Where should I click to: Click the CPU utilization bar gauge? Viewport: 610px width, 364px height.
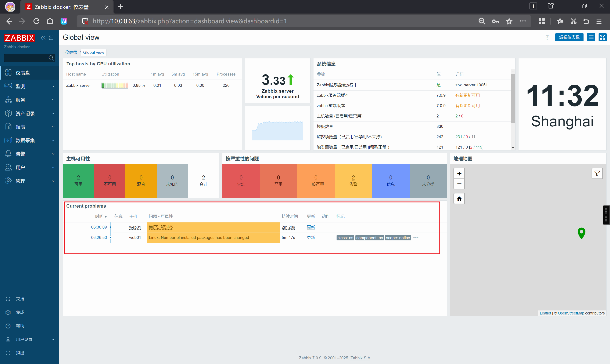coord(115,85)
